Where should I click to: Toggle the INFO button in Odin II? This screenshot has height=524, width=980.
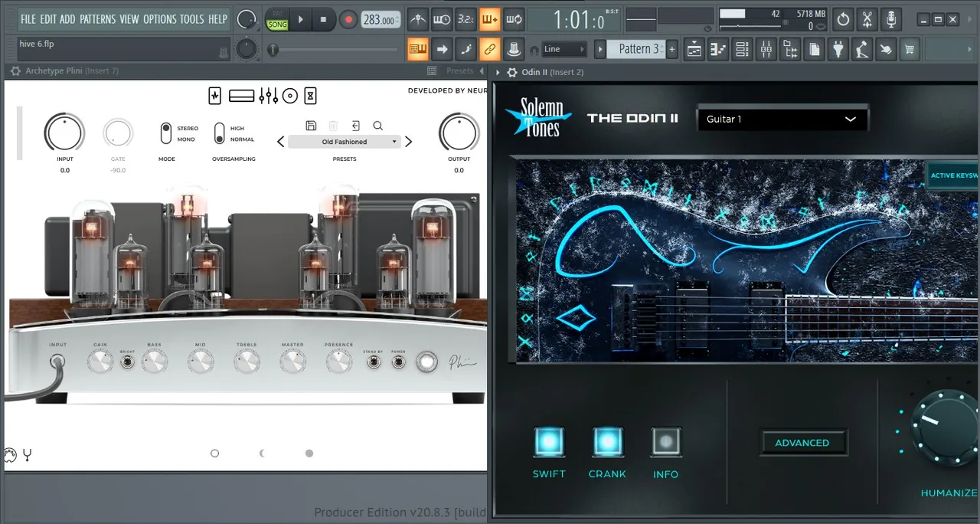coord(665,441)
